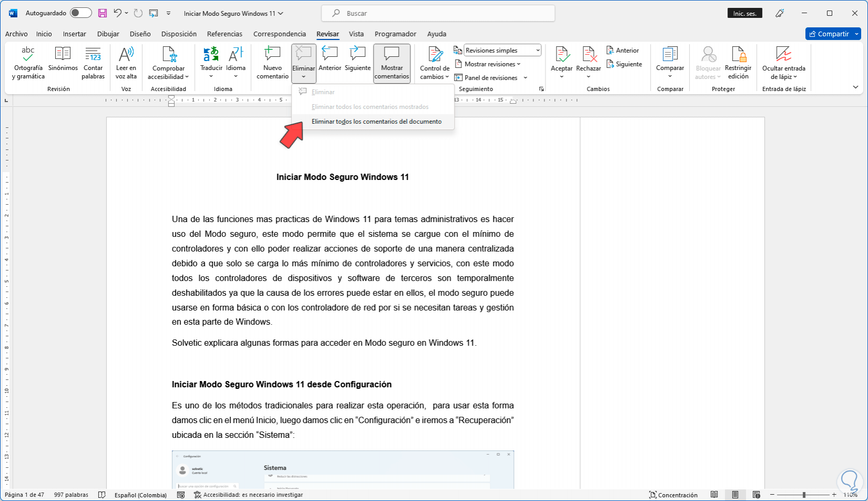Switch to Web Layout view icon
This screenshot has height=501, width=868.
pyautogui.click(x=756, y=495)
